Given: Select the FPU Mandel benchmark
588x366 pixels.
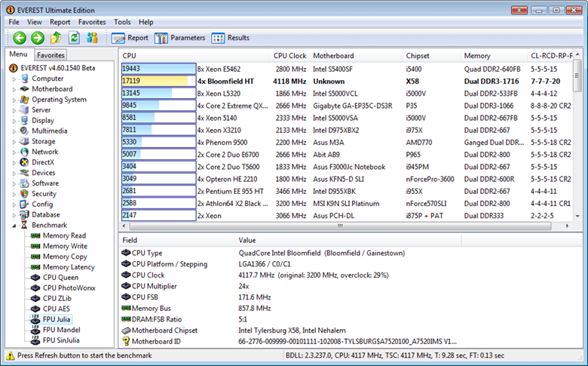Looking at the screenshot, I should [62, 330].
